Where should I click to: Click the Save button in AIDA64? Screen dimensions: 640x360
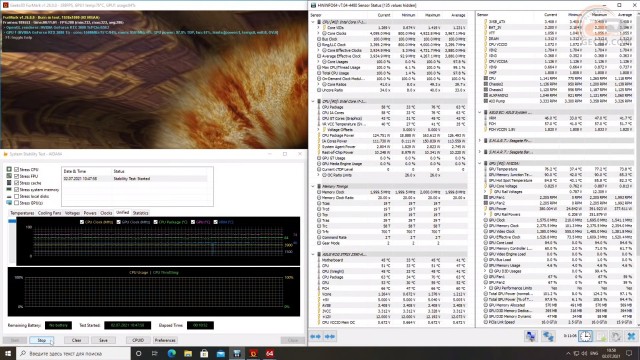[x=103, y=340]
